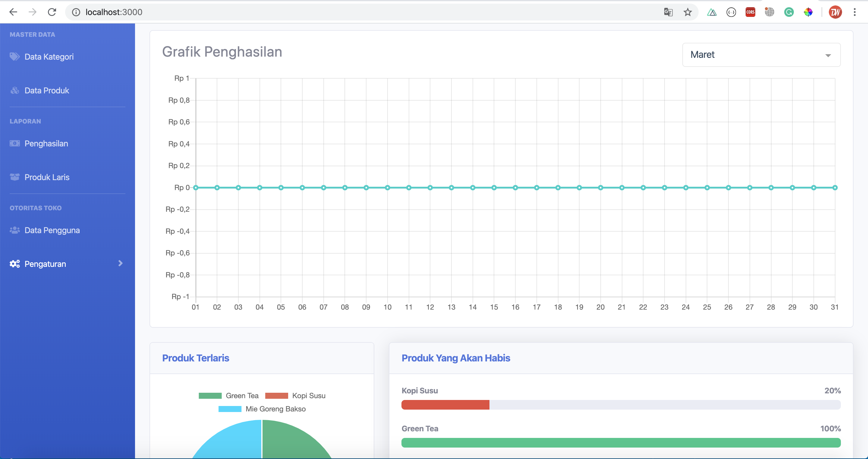
Task: Toggle the Green Tea legend swatch
Action: [x=210, y=396]
